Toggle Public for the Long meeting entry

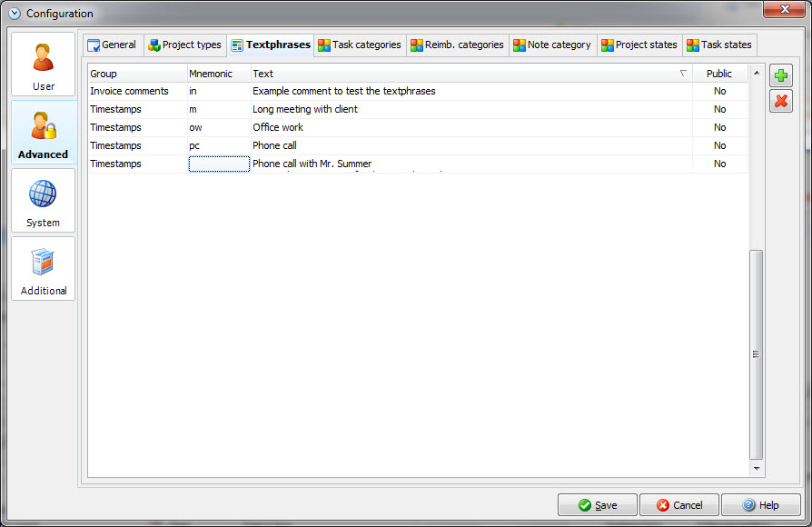coord(719,109)
